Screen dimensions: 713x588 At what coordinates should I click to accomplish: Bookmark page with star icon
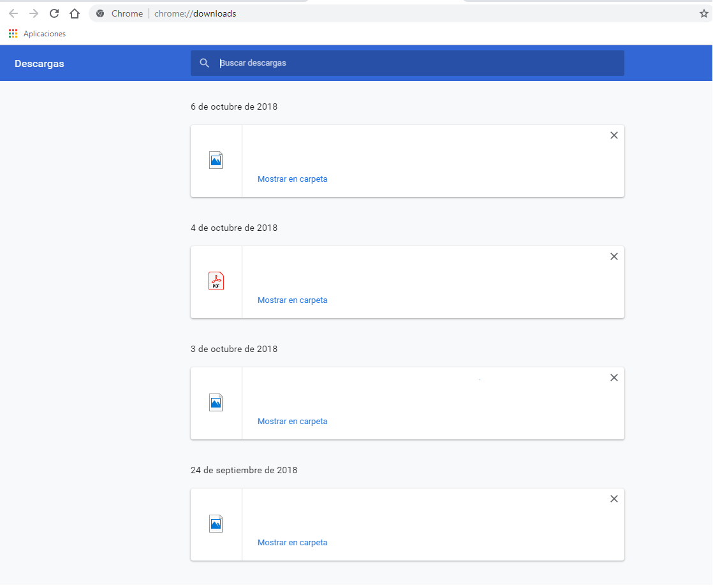coord(704,13)
